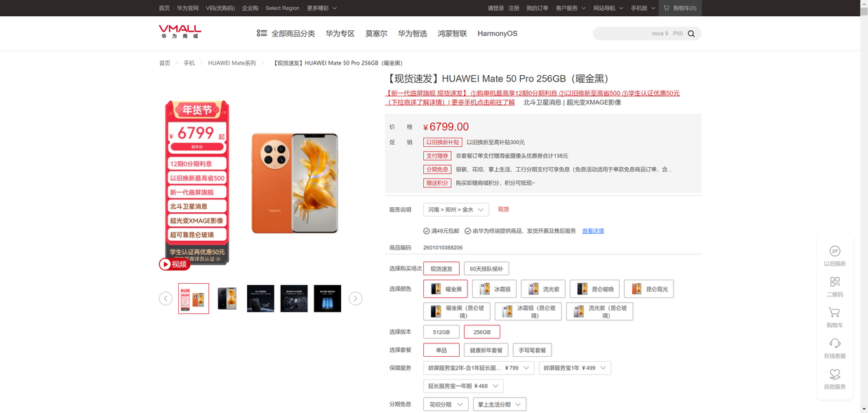Screen dimensions: 868x413
Task: Open the shopping cart icon in top bar
Action: [x=667, y=8]
